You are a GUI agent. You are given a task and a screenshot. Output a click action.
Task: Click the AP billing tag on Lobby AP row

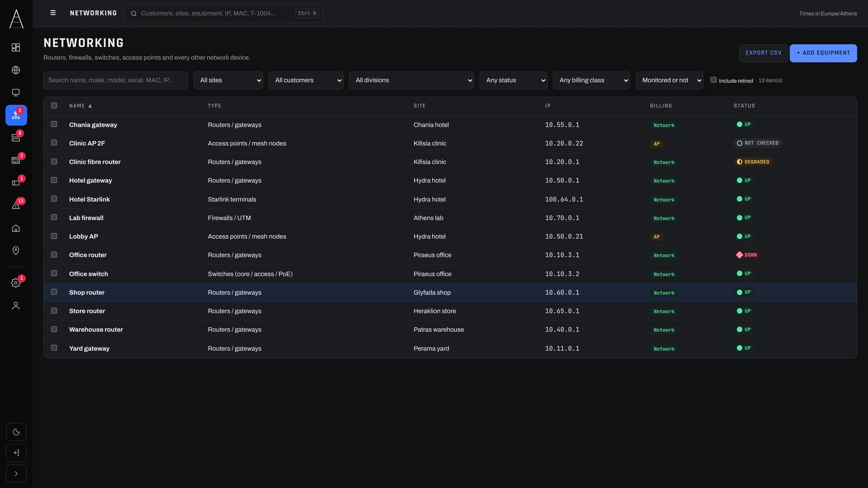(656, 237)
